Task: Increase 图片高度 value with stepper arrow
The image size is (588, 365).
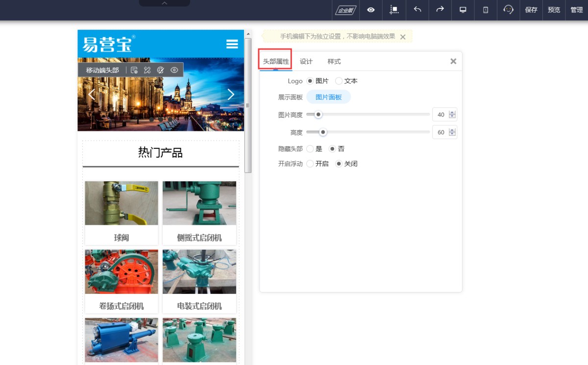Action: pyautogui.click(x=452, y=112)
